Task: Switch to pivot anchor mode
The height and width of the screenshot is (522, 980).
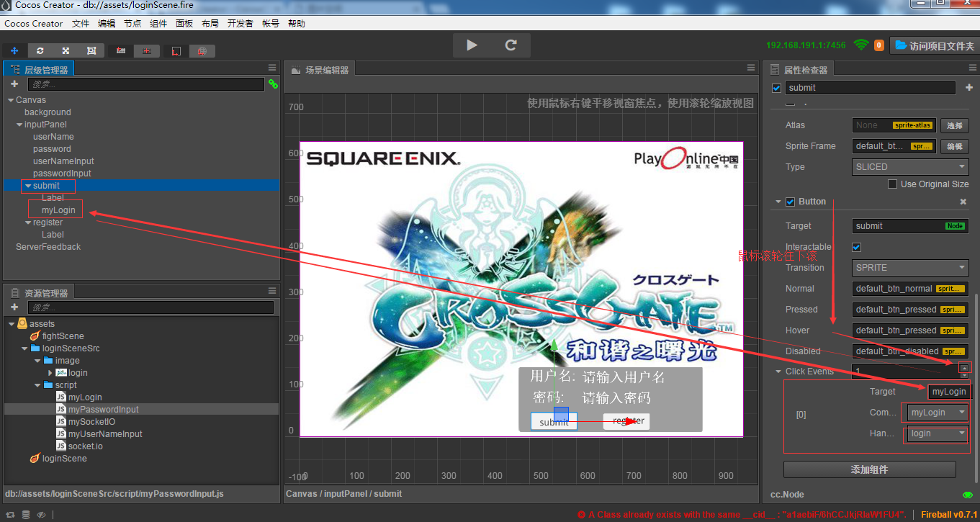Action: pyautogui.click(x=121, y=51)
